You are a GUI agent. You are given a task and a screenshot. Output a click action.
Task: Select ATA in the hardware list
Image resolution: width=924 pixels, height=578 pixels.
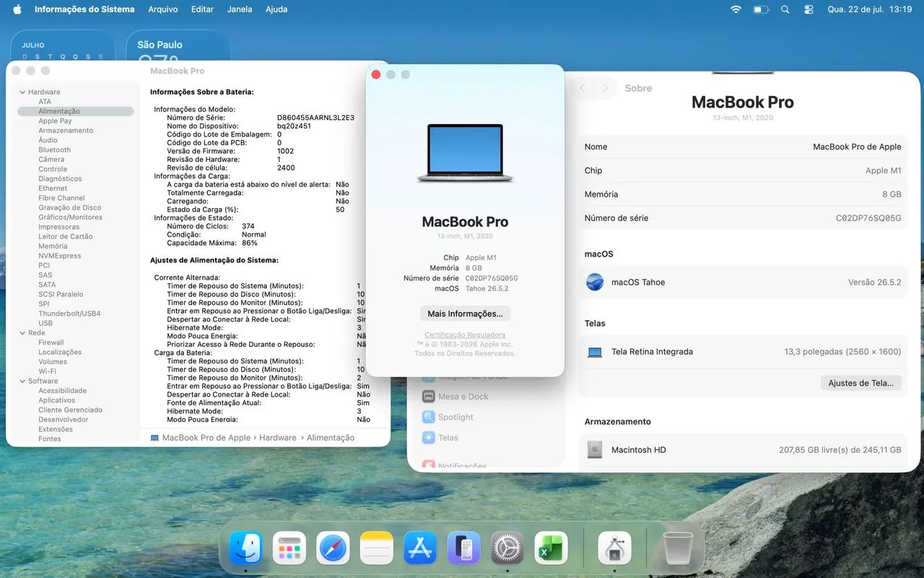[x=45, y=102]
